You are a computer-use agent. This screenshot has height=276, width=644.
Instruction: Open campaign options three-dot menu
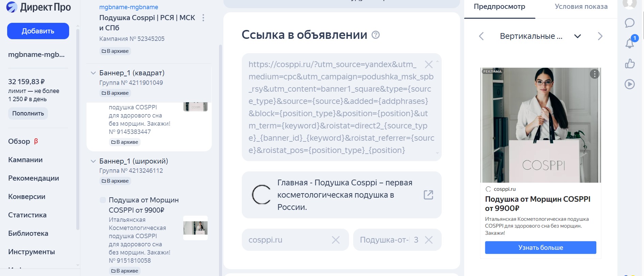(203, 18)
